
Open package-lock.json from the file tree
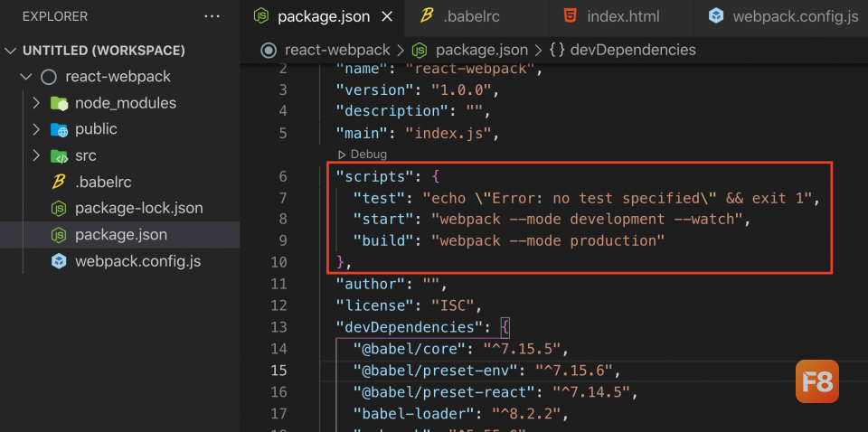click(137, 208)
